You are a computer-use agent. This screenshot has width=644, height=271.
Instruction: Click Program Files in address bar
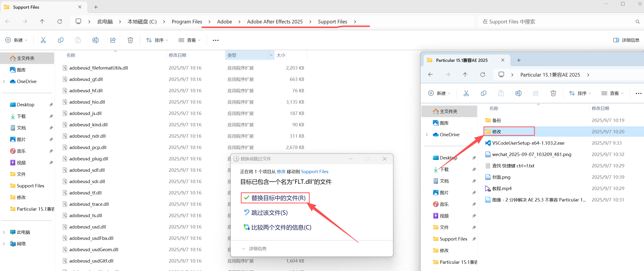pos(187,22)
